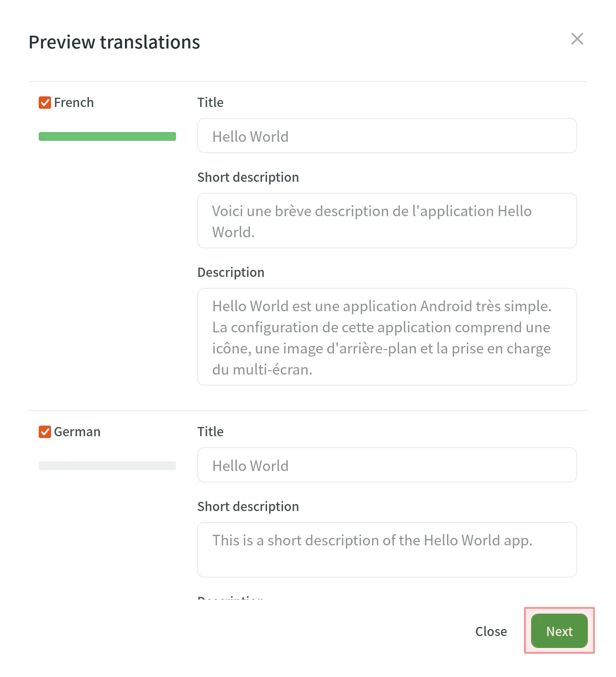
Task: Click the French Title field showing Hello World
Action: coord(387,136)
